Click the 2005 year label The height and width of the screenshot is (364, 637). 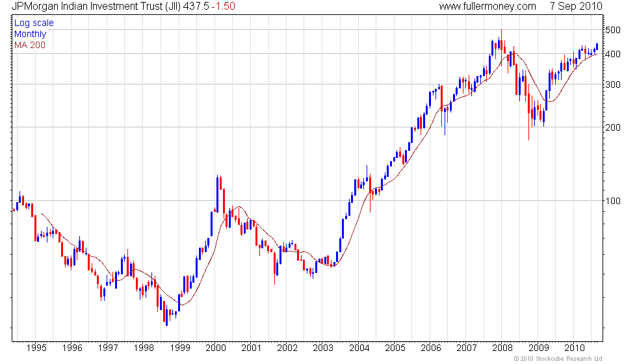pyautogui.click(x=395, y=348)
